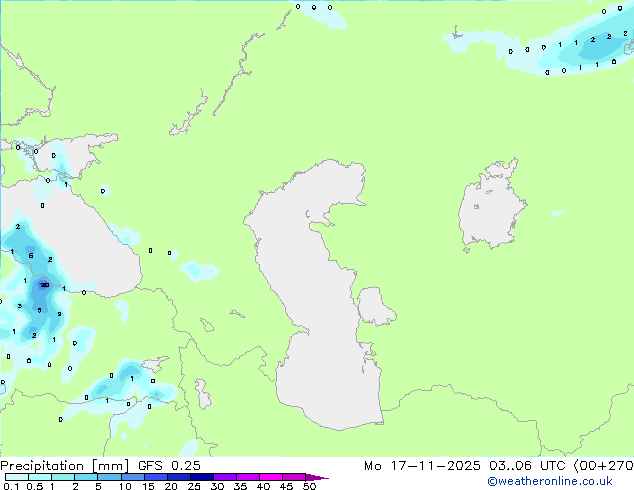The width and height of the screenshot is (634, 490).
Task: Pick the 5–10 mm blue legend swatch
Action: click(110, 477)
